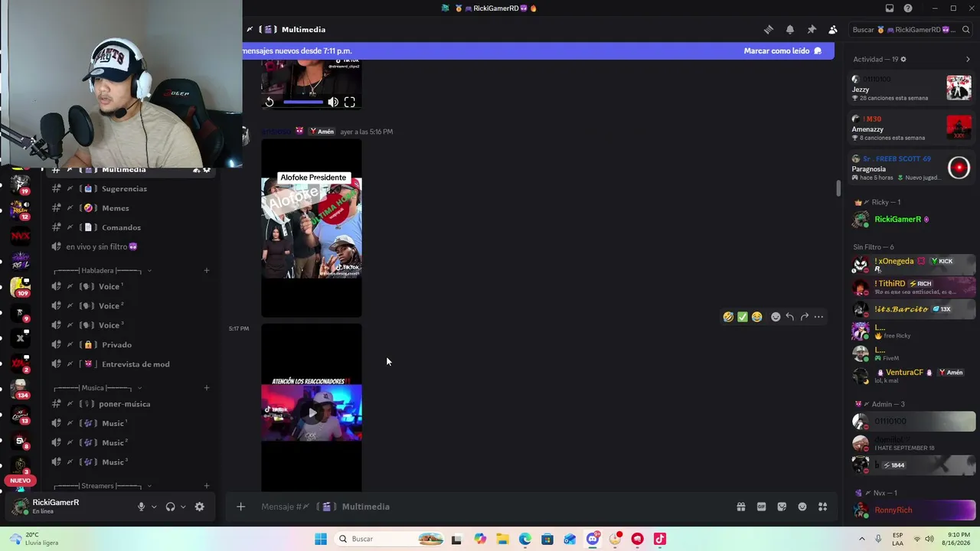Open the gift icon in message bar
980x551 pixels.
[741, 507]
